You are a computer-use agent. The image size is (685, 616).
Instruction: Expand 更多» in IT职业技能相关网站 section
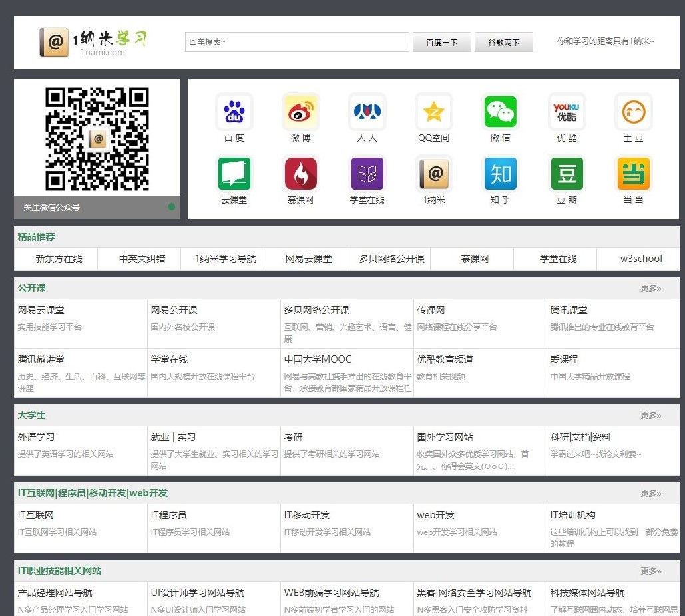click(651, 571)
